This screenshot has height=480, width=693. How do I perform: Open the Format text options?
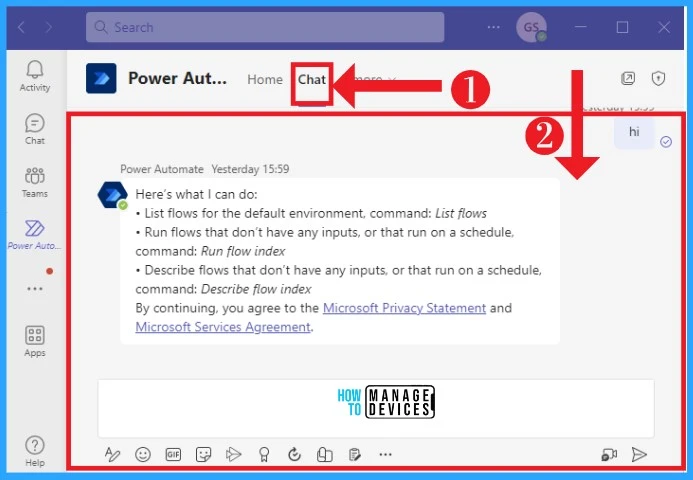tap(112, 454)
